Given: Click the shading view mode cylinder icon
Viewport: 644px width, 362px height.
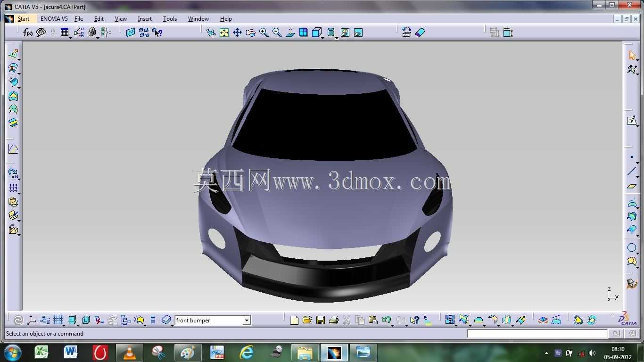Looking at the screenshot, I should [331, 33].
